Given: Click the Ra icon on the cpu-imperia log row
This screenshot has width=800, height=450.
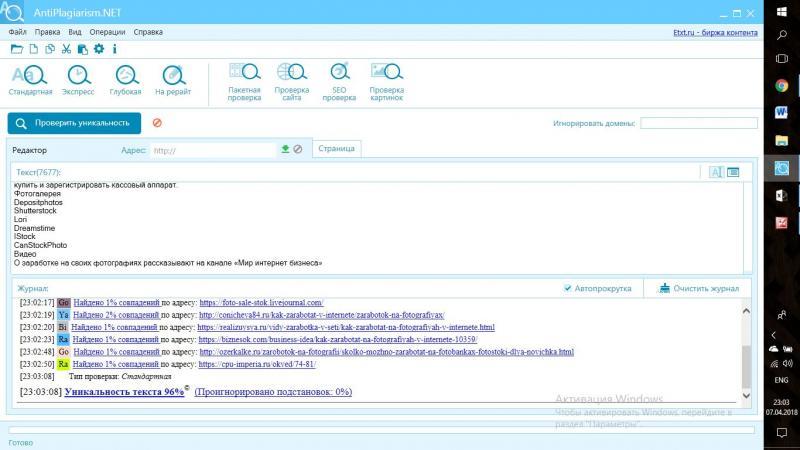Looking at the screenshot, I should tap(63, 364).
